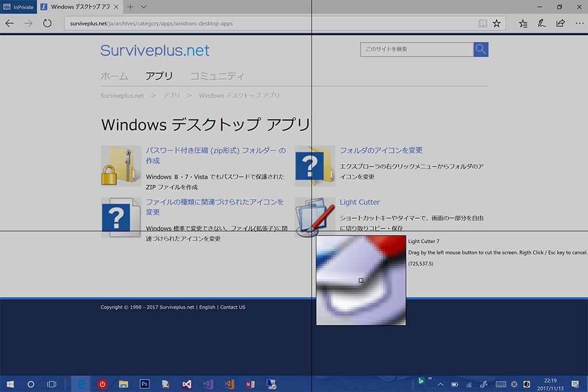Submit search with magnifier button
The height and width of the screenshot is (392, 588).
(481, 49)
